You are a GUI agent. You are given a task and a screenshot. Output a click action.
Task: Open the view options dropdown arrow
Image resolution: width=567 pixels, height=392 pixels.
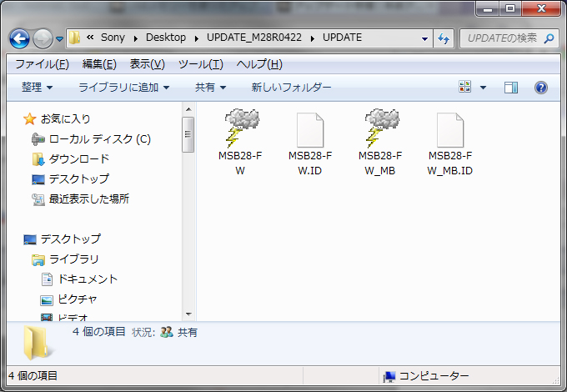click(483, 88)
